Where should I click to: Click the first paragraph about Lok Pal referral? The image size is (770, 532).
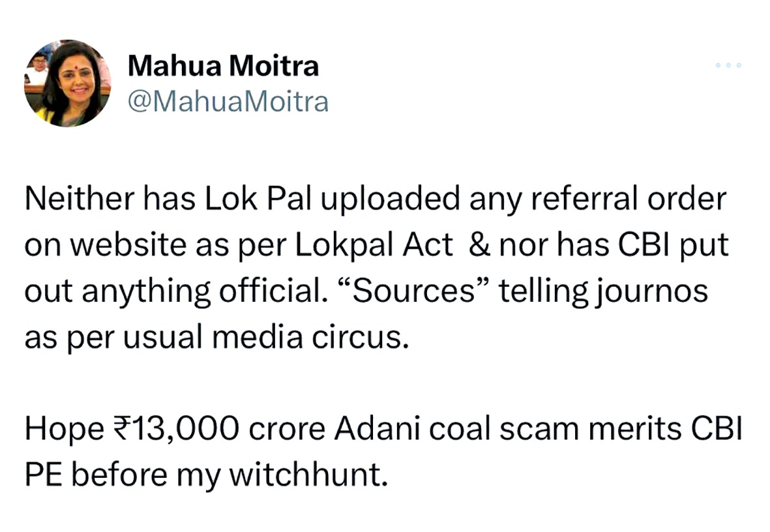[x=375, y=269]
